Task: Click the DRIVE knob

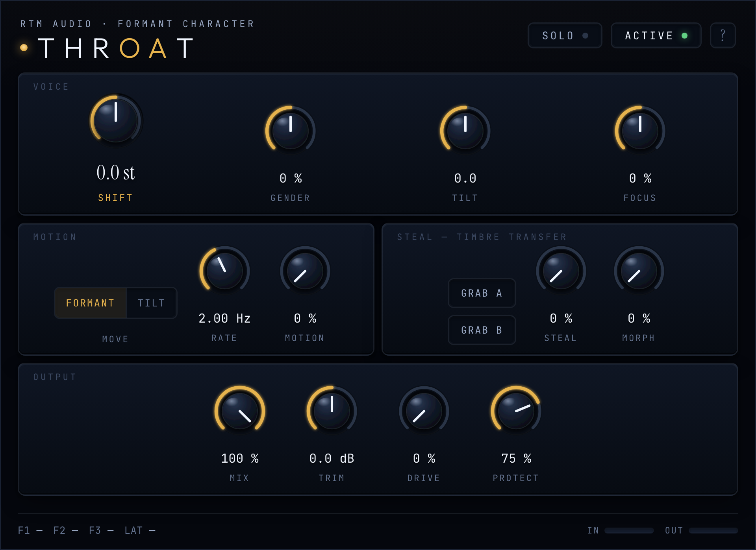Action: [x=424, y=411]
